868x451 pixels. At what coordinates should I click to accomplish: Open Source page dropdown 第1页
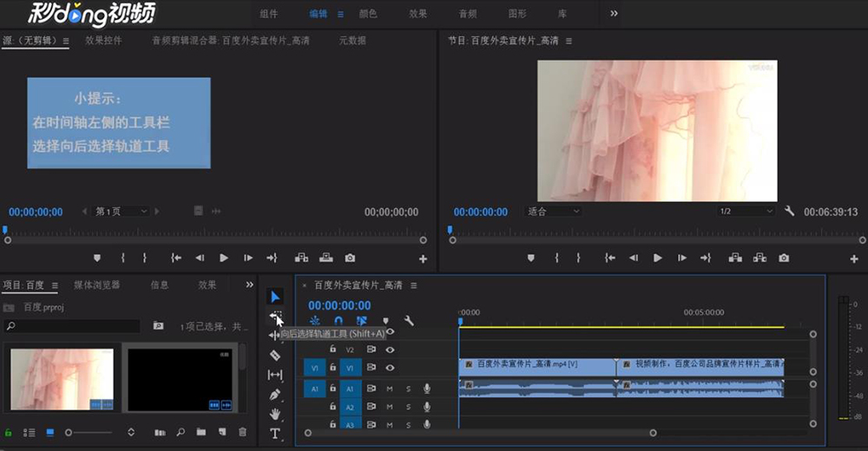121,212
